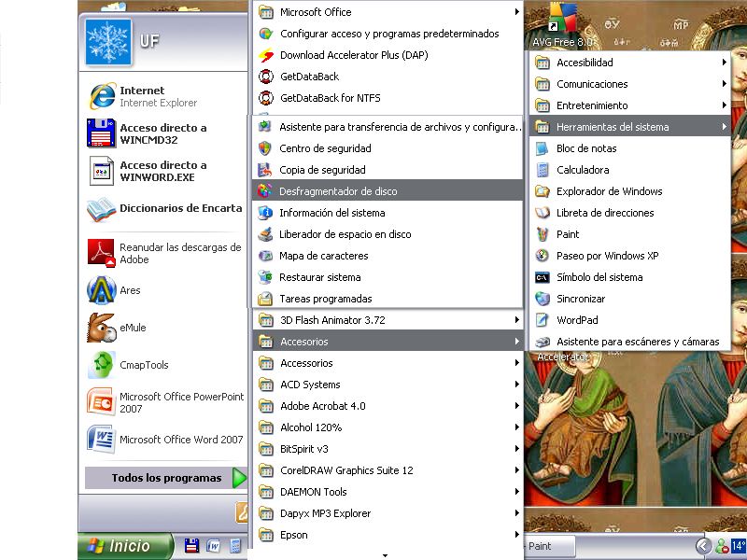Image resolution: width=747 pixels, height=560 pixels.
Task: Open Paint from the Accesorios submenu
Action: (x=568, y=234)
